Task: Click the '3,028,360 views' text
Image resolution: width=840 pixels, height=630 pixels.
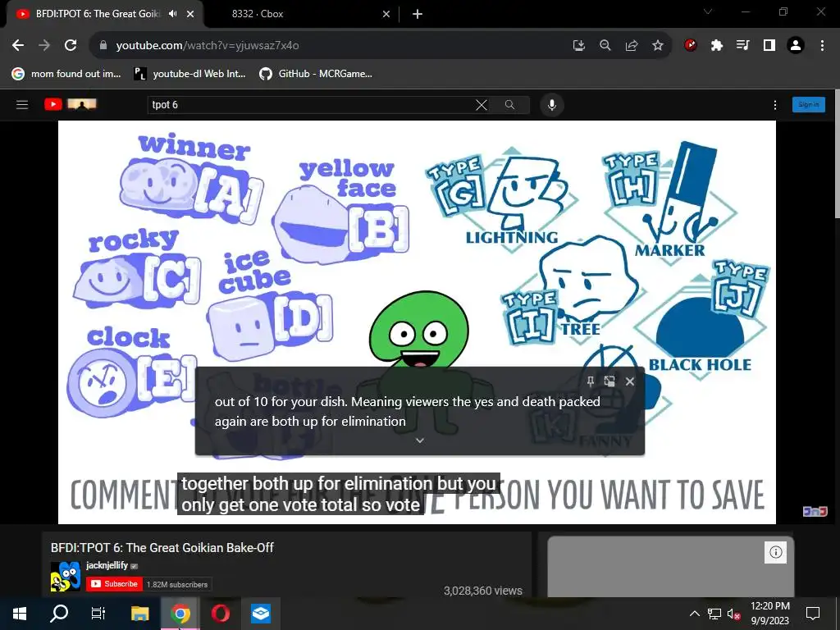Action: pos(482,591)
